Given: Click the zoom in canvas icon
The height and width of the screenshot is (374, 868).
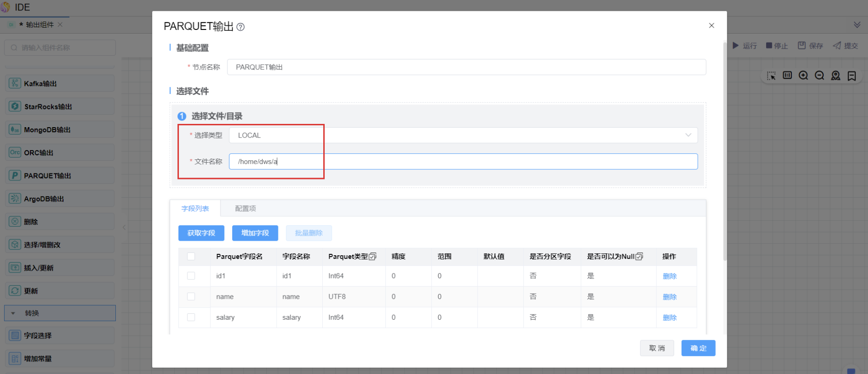Looking at the screenshot, I should point(803,76).
